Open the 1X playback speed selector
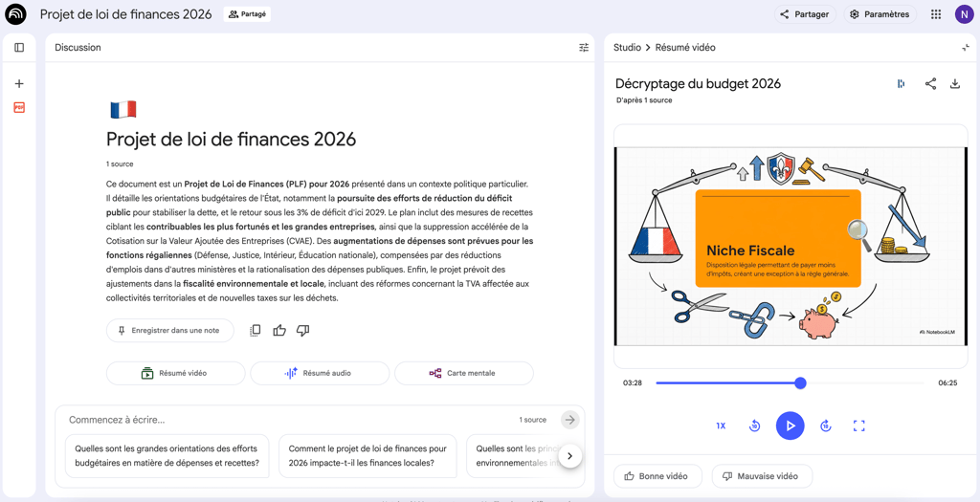 (721, 426)
